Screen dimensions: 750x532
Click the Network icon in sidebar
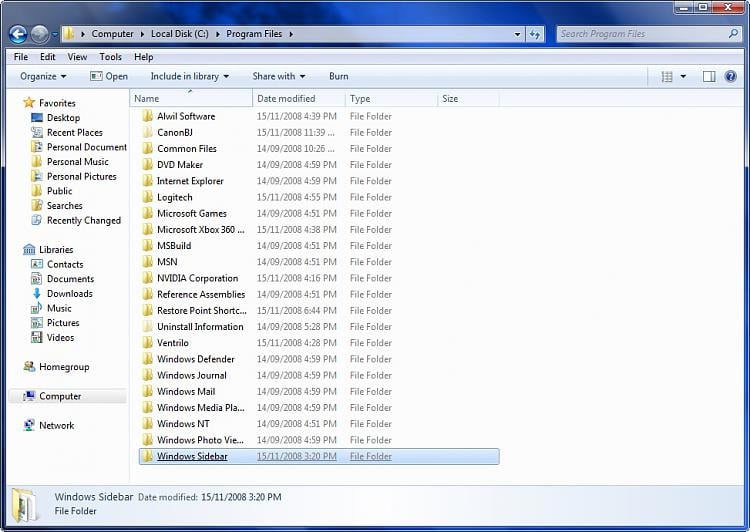[x=29, y=425]
